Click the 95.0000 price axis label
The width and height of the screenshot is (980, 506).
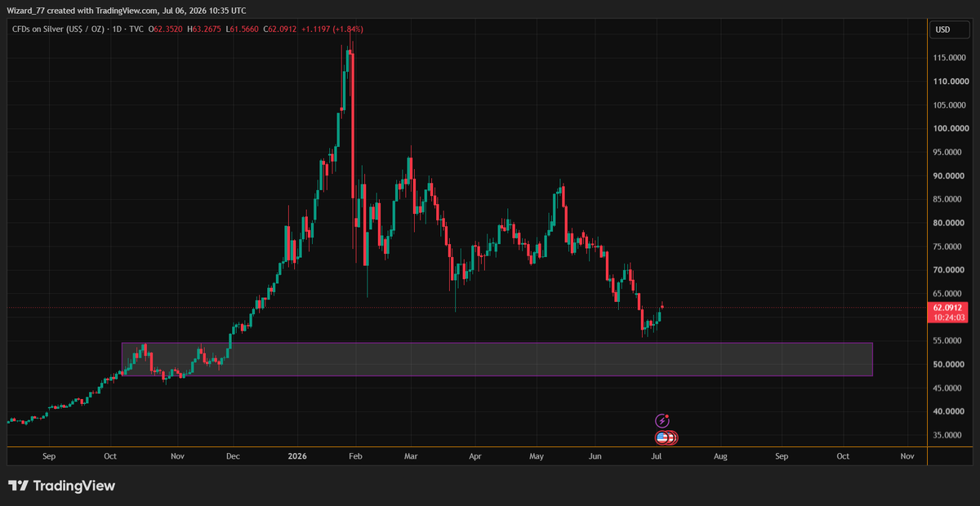pos(948,153)
